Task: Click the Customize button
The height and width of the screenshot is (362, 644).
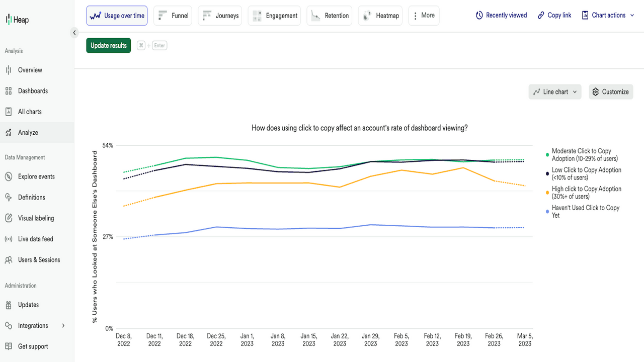Action: [611, 92]
